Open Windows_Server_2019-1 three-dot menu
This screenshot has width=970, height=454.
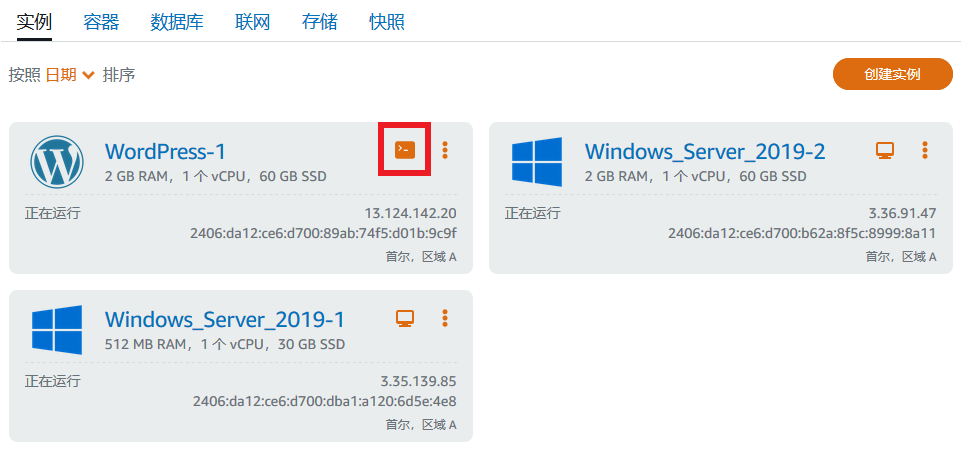click(445, 318)
